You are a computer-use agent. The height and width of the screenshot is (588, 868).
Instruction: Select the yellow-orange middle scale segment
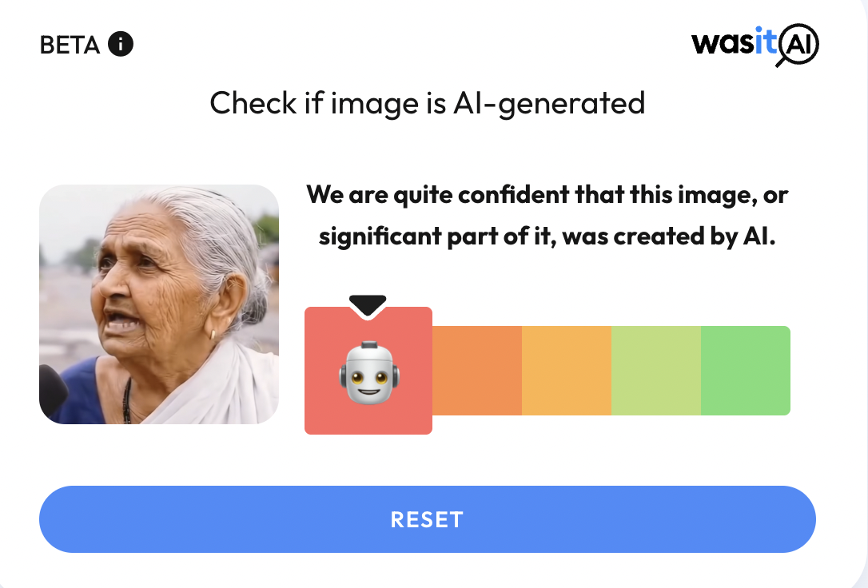[567, 371]
